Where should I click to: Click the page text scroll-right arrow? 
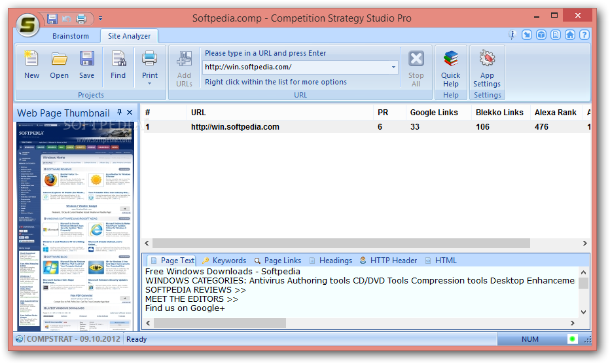coord(572,323)
